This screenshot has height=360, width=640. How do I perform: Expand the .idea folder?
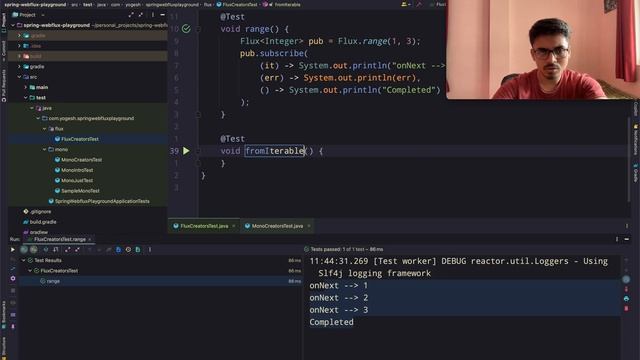click(x=19, y=46)
